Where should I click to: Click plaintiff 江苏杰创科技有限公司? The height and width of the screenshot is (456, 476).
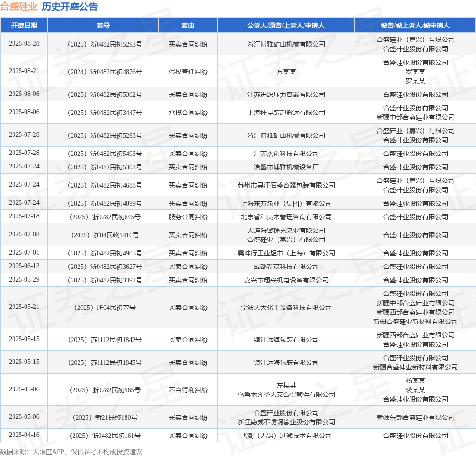click(286, 154)
